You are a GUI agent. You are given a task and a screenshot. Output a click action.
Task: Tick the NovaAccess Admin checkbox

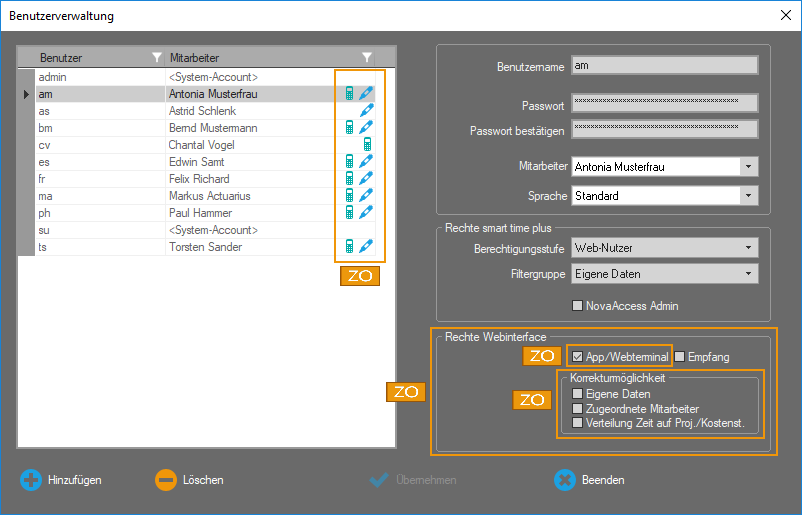[x=577, y=306]
